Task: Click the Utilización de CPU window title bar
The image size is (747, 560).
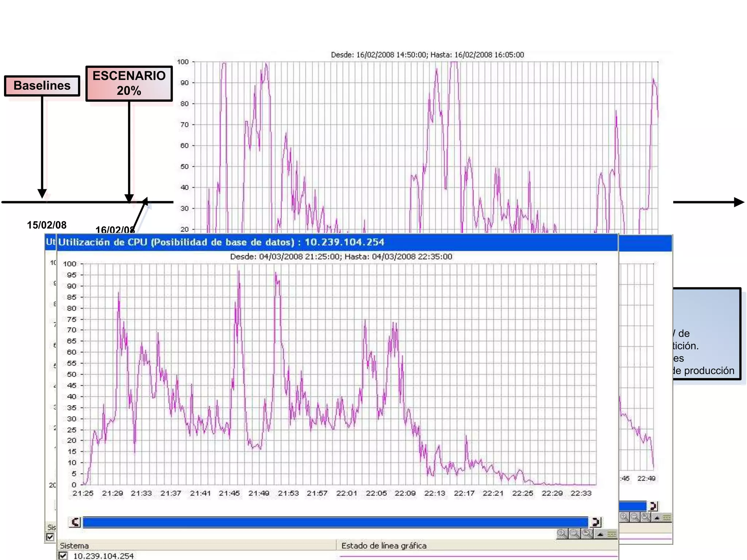Action: point(337,242)
